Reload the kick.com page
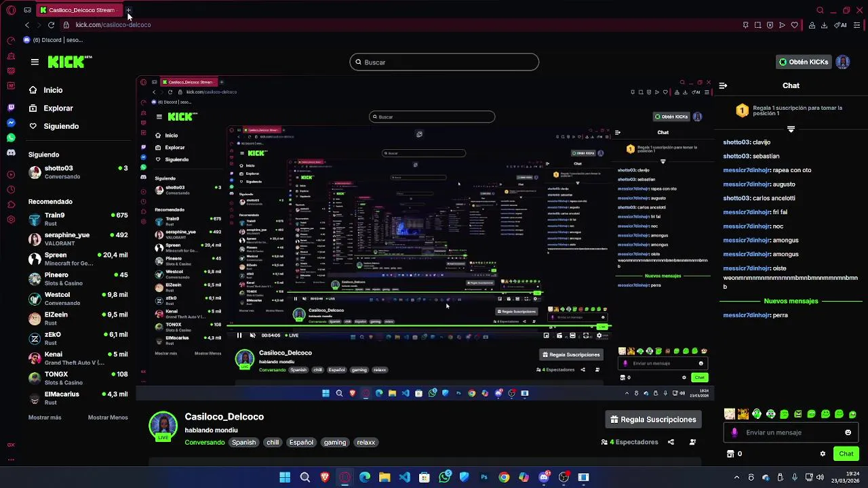Screen dimensions: 868x488 tap(51, 25)
